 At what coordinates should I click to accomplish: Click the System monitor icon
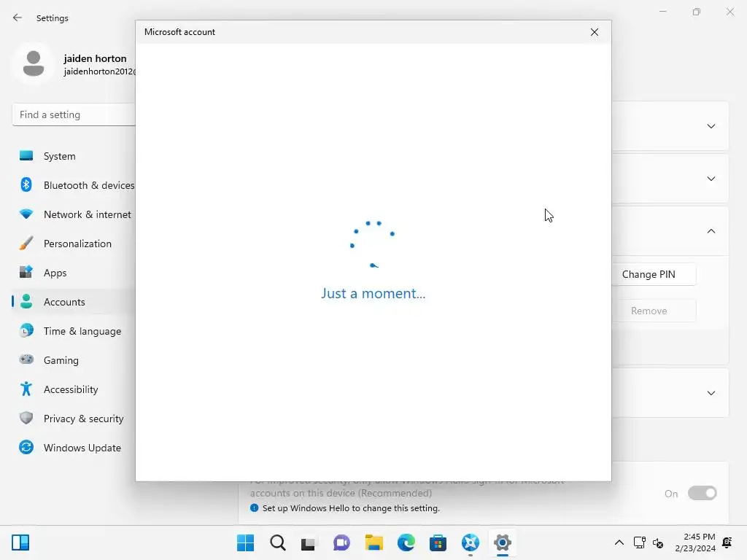pos(26,156)
